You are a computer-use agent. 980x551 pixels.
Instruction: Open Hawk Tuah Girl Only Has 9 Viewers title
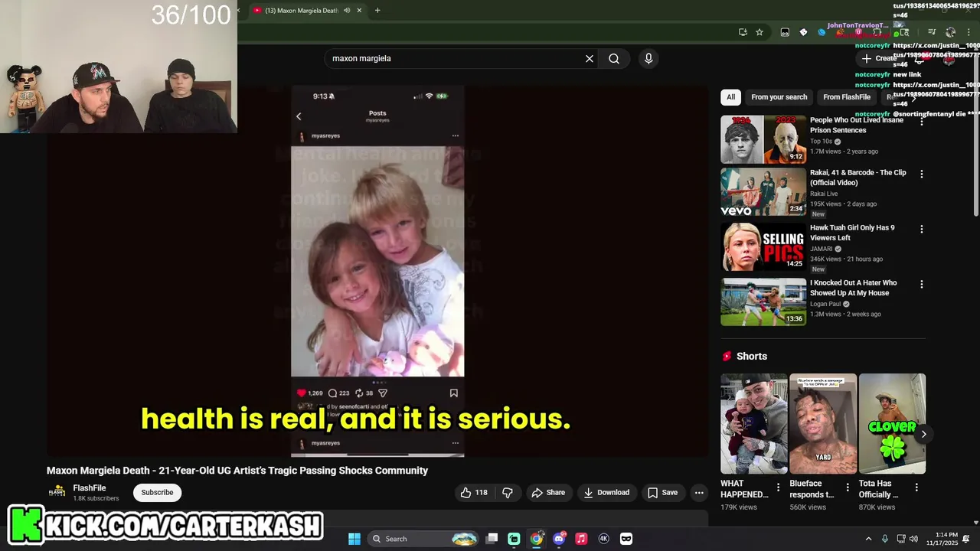(x=852, y=233)
